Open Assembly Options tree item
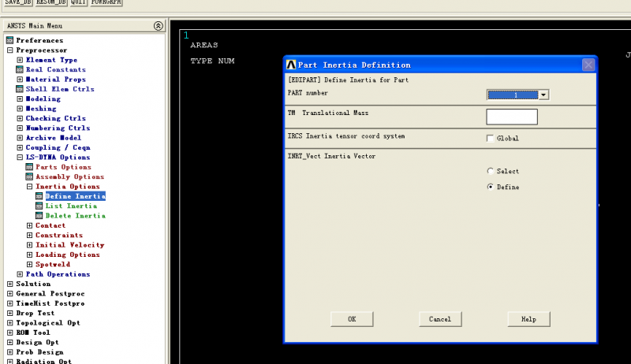The width and height of the screenshot is (631, 364). click(x=69, y=176)
